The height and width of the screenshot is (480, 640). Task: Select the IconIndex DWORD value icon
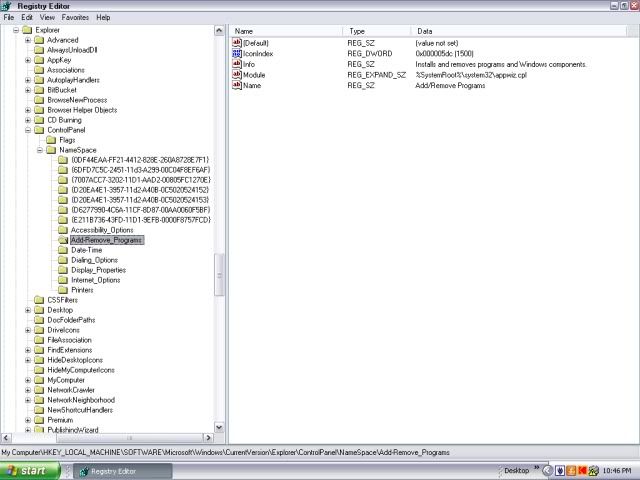pos(237,53)
